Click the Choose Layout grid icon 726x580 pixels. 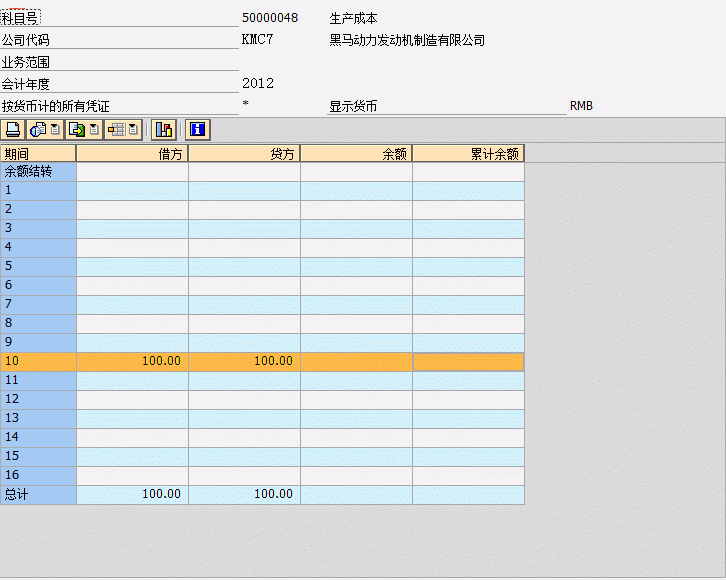tap(116, 130)
